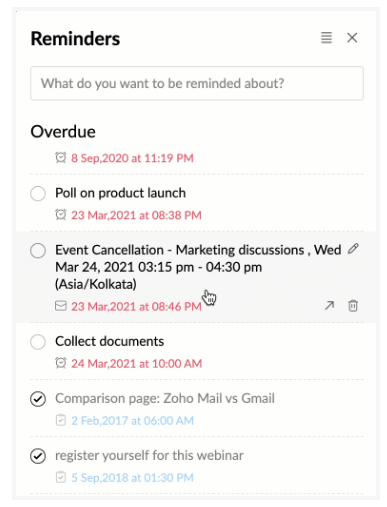
Task: Click the mail icon beside 23 Mar 08:46 PM
Action: pyautogui.click(x=61, y=306)
